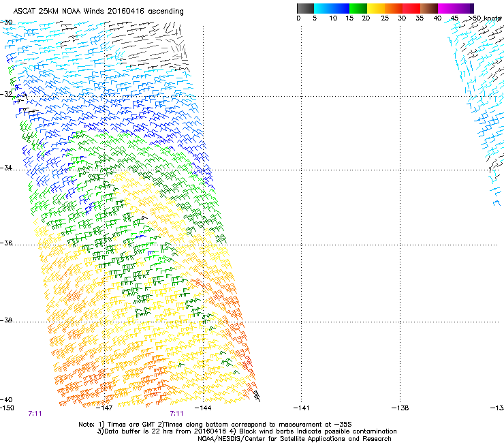The height and width of the screenshot is (443, 504).
Task: Click the longitude label '-141'
Action: [x=302, y=408]
